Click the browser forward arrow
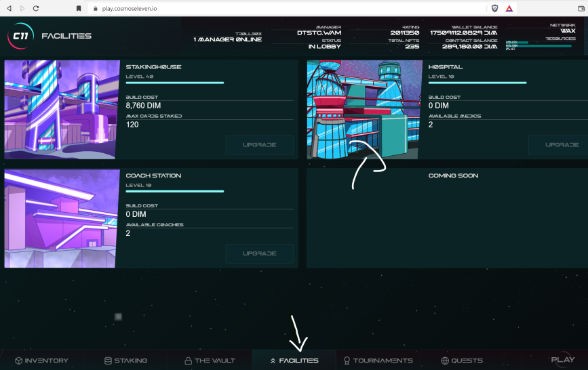 22,8
